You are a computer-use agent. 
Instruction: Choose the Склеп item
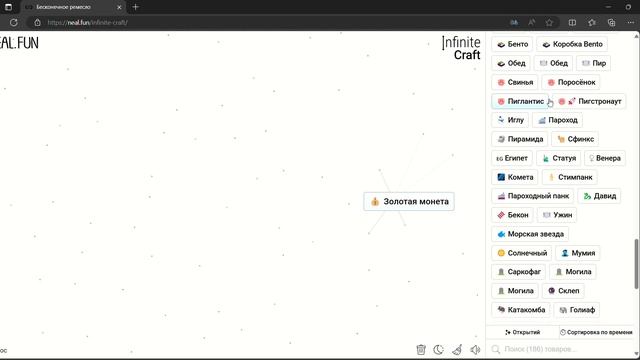[563, 291]
